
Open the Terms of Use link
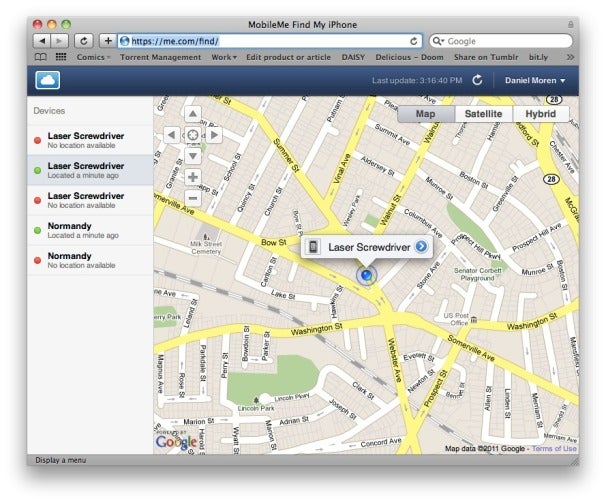click(x=554, y=448)
